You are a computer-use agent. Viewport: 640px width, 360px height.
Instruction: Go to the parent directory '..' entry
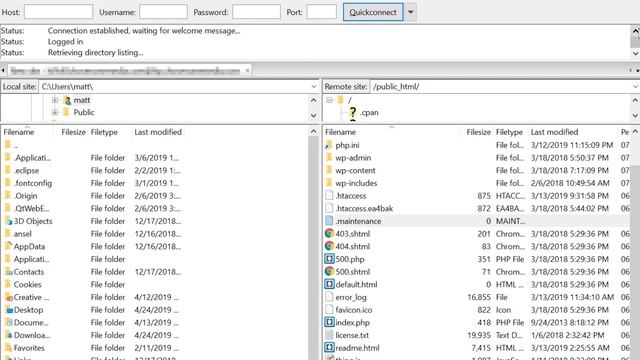[x=16, y=145]
